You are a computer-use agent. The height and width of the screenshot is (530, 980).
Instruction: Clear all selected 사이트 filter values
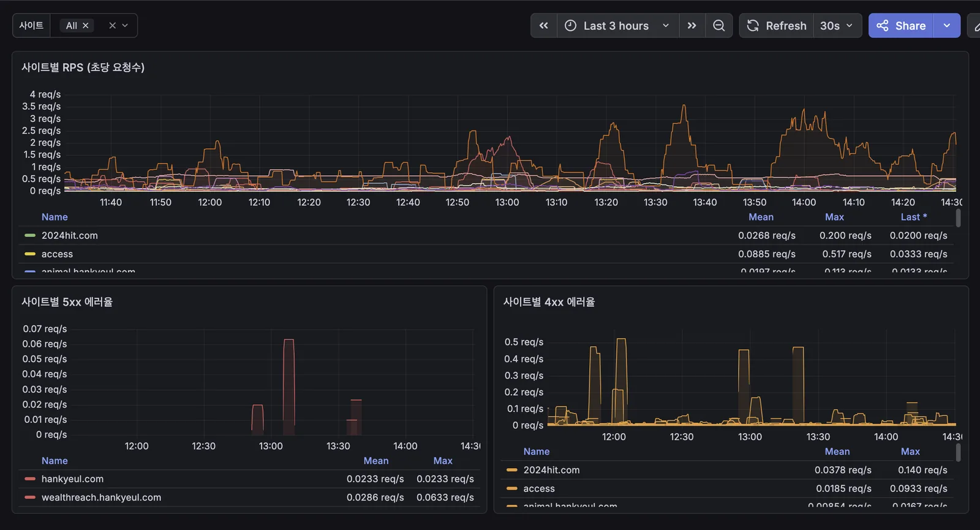pyautogui.click(x=112, y=26)
